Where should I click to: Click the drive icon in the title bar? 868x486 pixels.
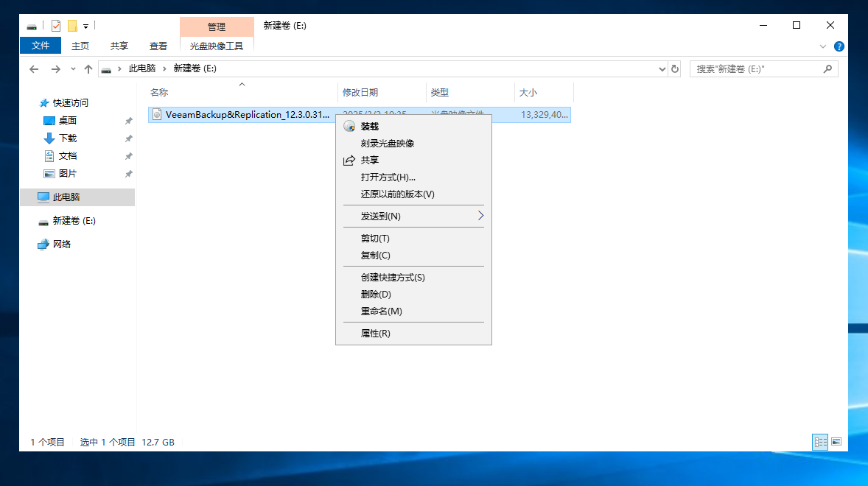coord(32,26)
